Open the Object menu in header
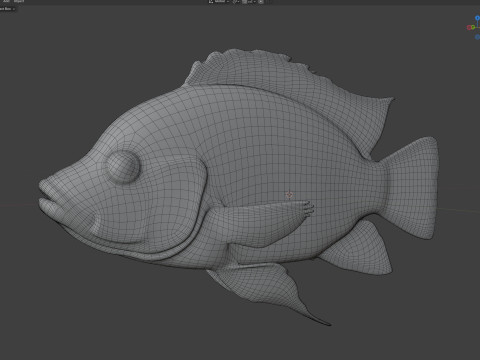 click(x=19, y=1)
